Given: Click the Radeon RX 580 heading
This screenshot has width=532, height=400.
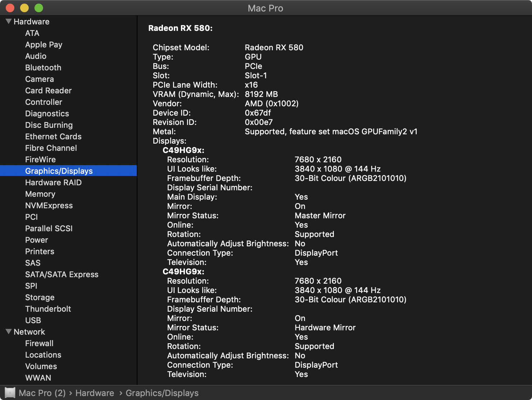Looking at the screenshot, I should pyautogui.click(x=181, y=28).
